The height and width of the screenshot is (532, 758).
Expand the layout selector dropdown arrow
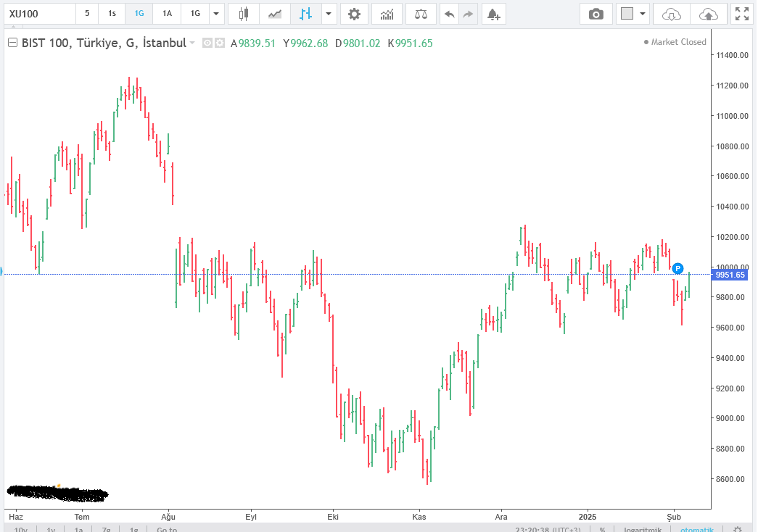pos(643,14)
